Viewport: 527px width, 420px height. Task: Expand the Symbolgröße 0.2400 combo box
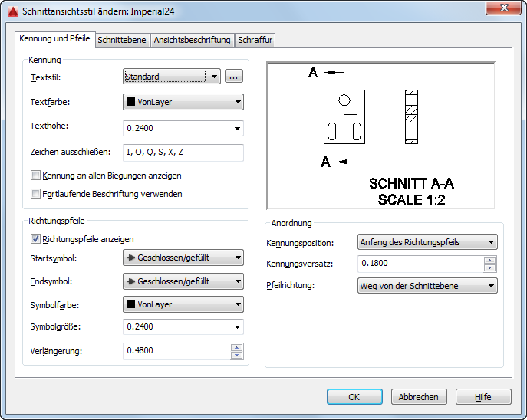click(x=237, y=326)
